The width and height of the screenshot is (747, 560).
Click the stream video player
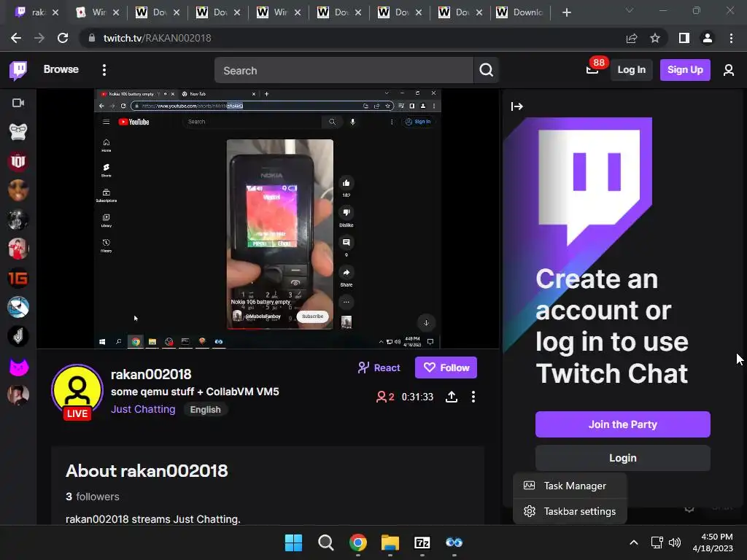click(x=268, y=219)
